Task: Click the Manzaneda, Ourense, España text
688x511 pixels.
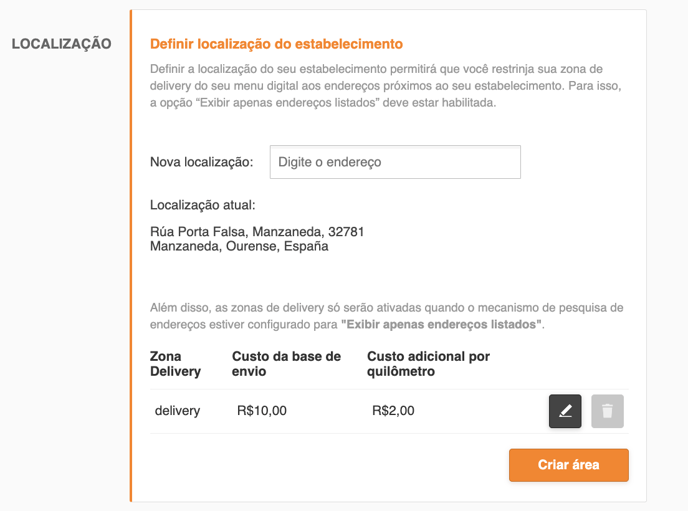Action: [x=239, y=246]
